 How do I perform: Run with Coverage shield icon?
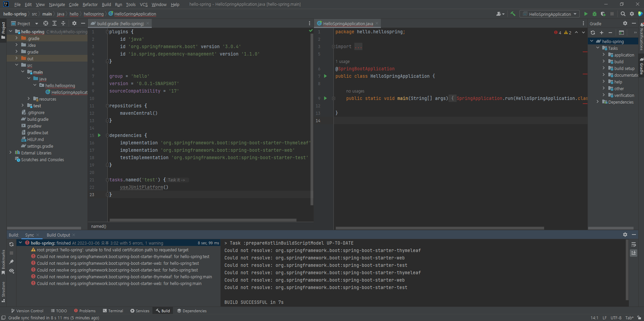pos(603,14)
